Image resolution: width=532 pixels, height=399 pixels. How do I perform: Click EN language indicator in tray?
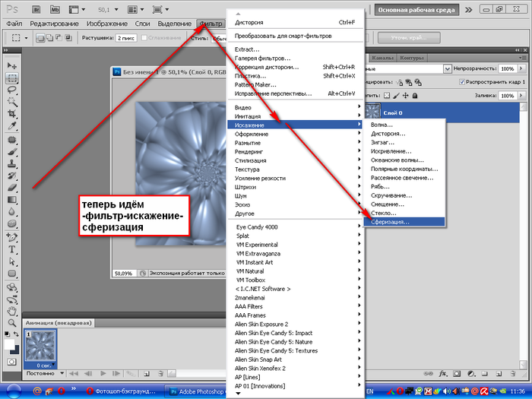point(370,391)
